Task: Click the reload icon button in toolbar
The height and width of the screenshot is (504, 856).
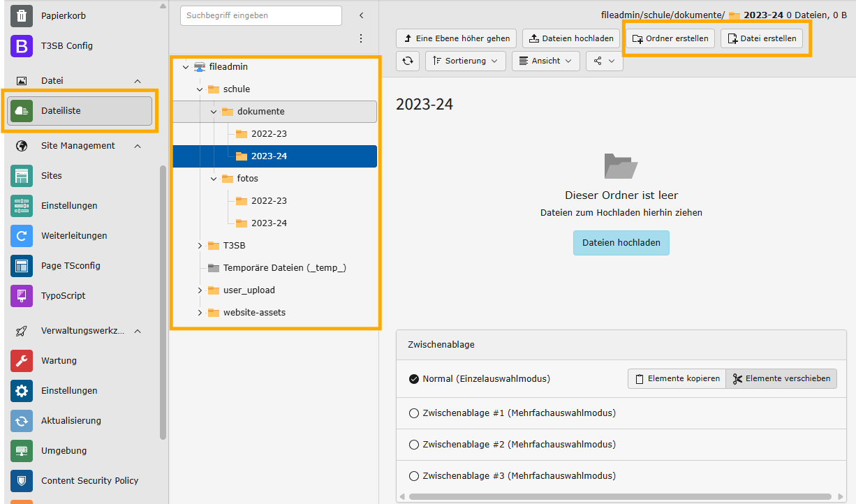Action: [408, 61]
